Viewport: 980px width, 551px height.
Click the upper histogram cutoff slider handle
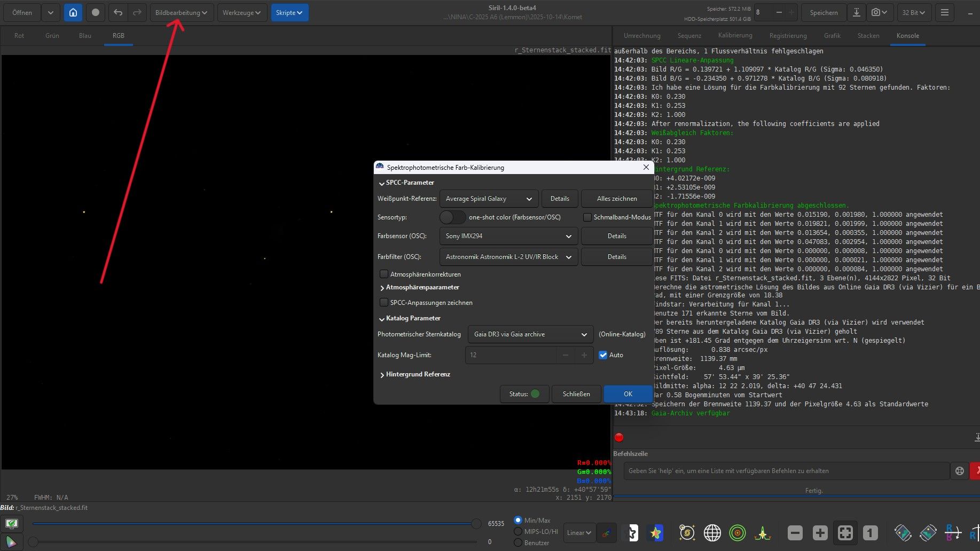coord(476,524)
